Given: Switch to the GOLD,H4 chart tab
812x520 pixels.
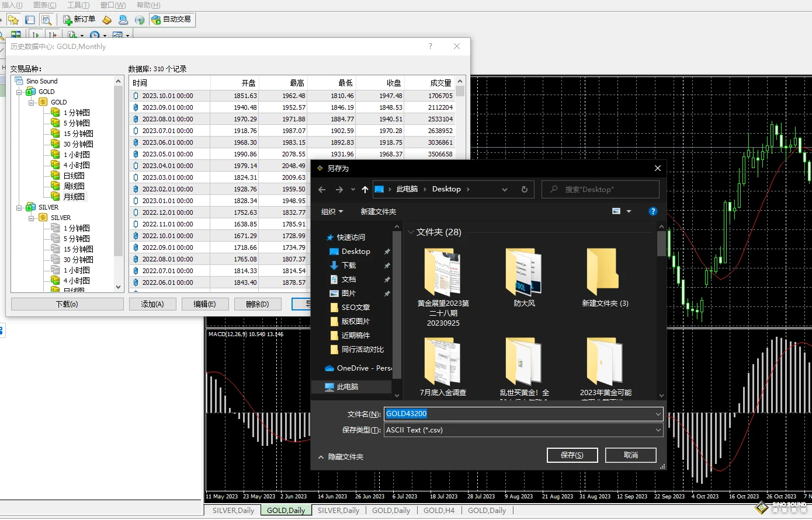Looking at the screenshot, I should 438,511.
